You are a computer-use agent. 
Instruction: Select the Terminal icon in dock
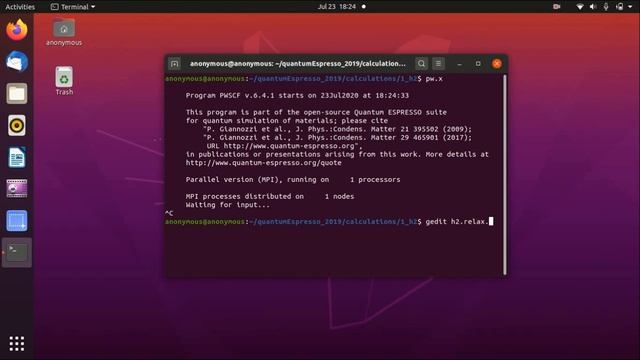pyautogui.click(x=17, y=253)
